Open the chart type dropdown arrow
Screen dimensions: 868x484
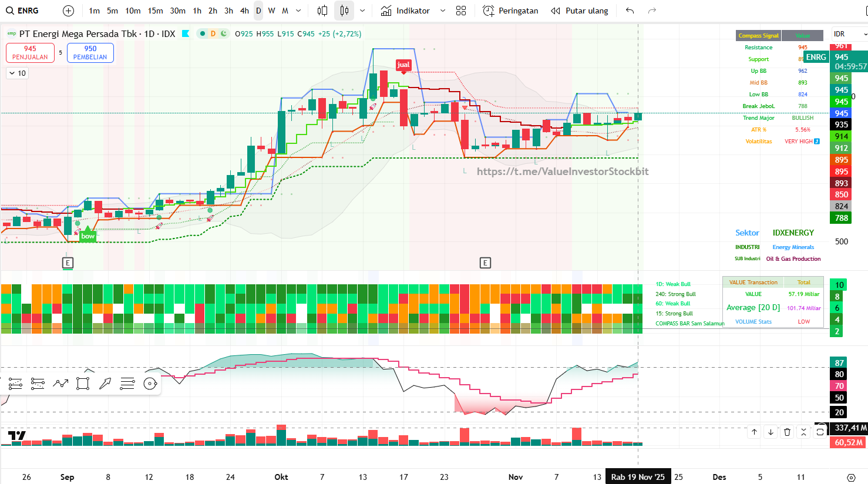pyautogui.click(x=362, y=11)
